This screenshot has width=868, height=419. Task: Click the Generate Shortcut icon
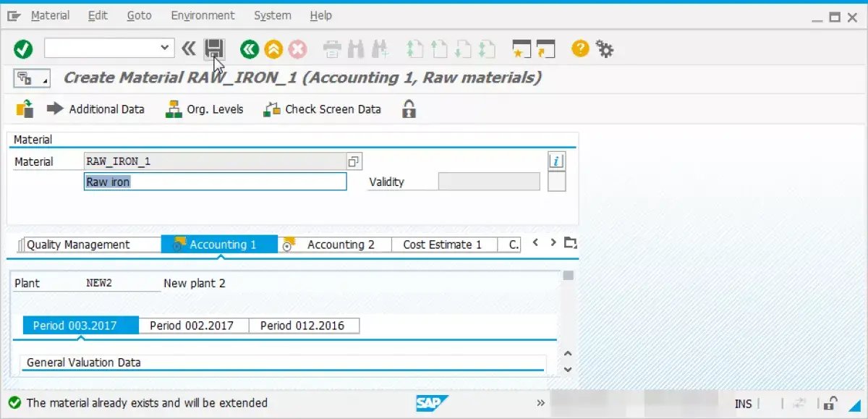545,49
